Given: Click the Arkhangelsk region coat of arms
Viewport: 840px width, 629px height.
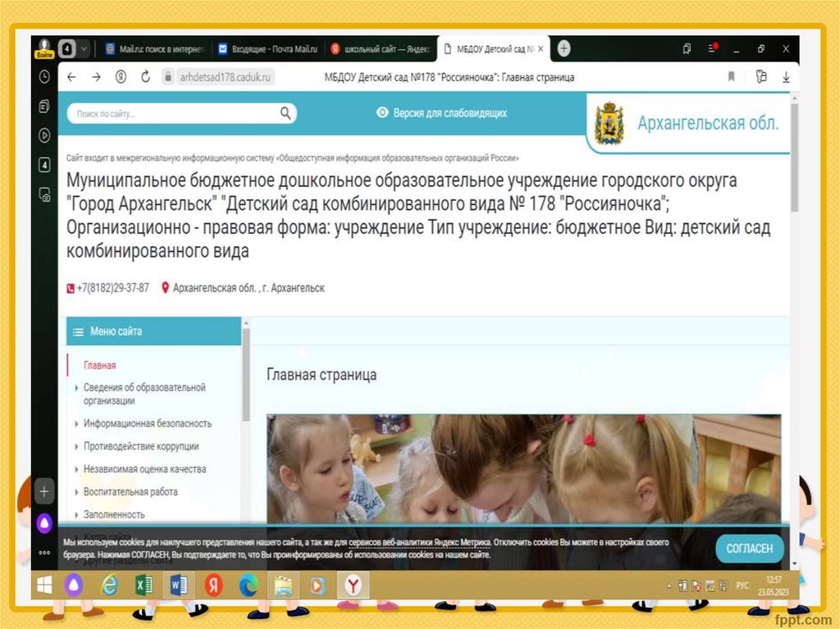Looking at the screenshot, I should pyautogui.click(x=609, y=123).
